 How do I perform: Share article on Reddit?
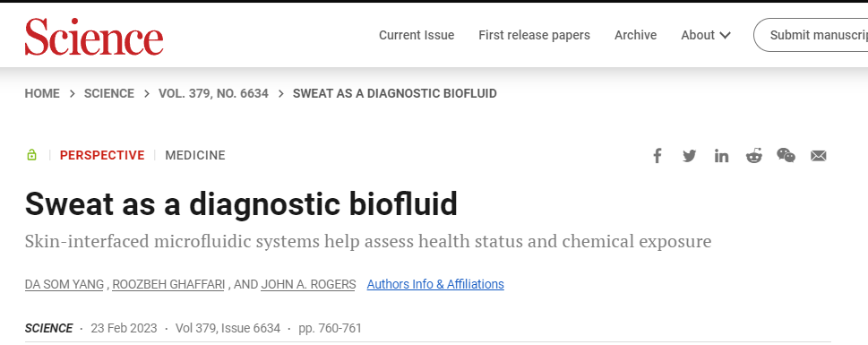753,156
